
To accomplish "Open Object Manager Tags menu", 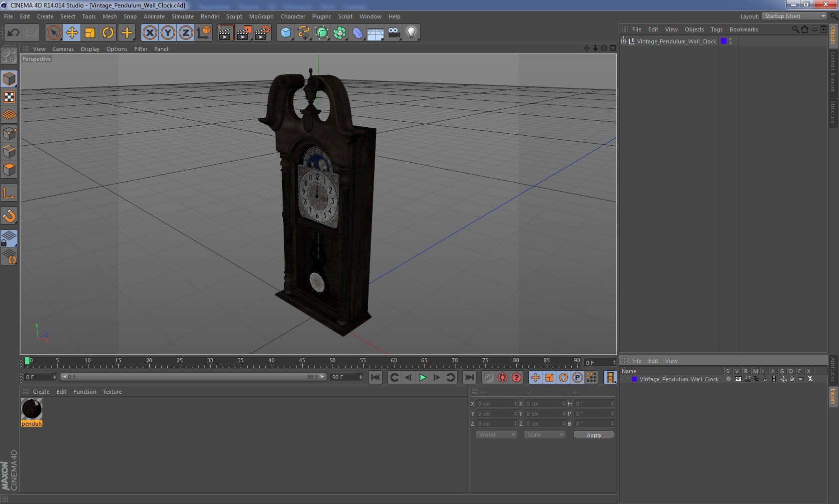I will click(717, 29).
